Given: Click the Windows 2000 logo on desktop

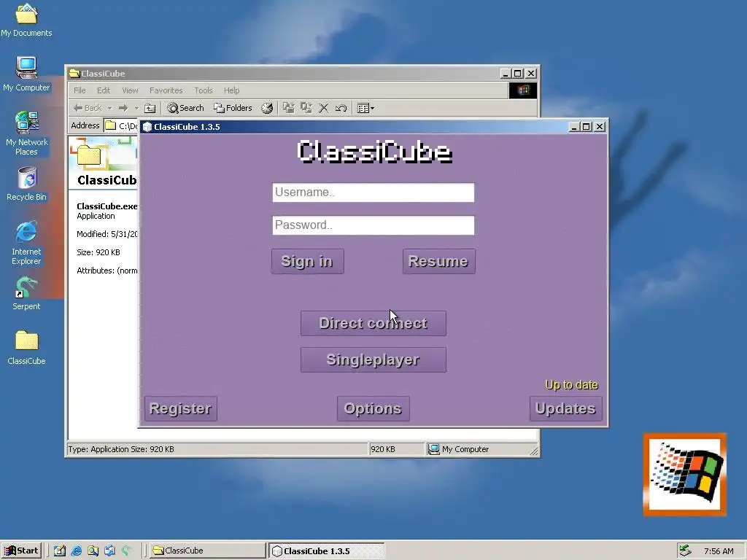Looking at the screenshot, I should [684, 475].
